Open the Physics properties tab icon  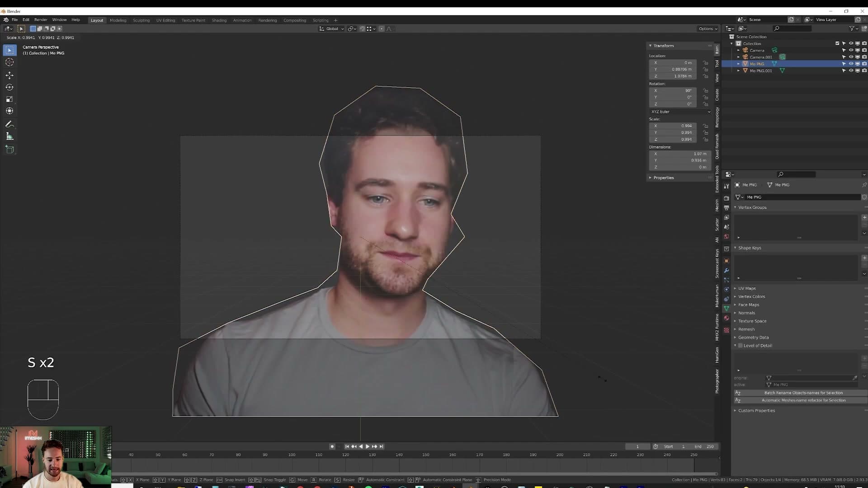click(x=726, y=290)
